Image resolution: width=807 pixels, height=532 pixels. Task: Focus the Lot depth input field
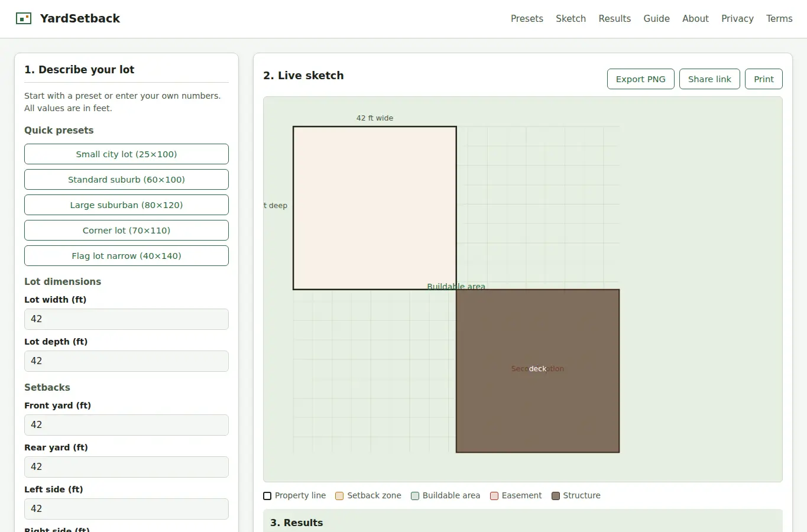[x=127, y=361]
